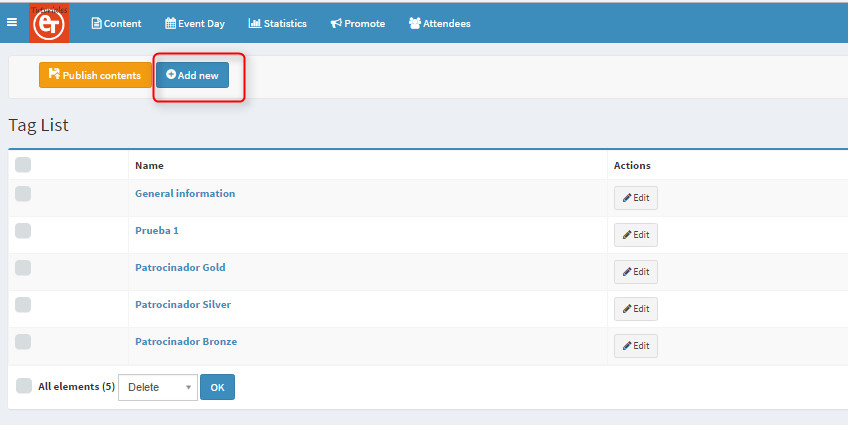This screenshot has height=425, width=848.
Task: Open the Patrocinador Bronze tag link
Action: [x=186, y=342]
